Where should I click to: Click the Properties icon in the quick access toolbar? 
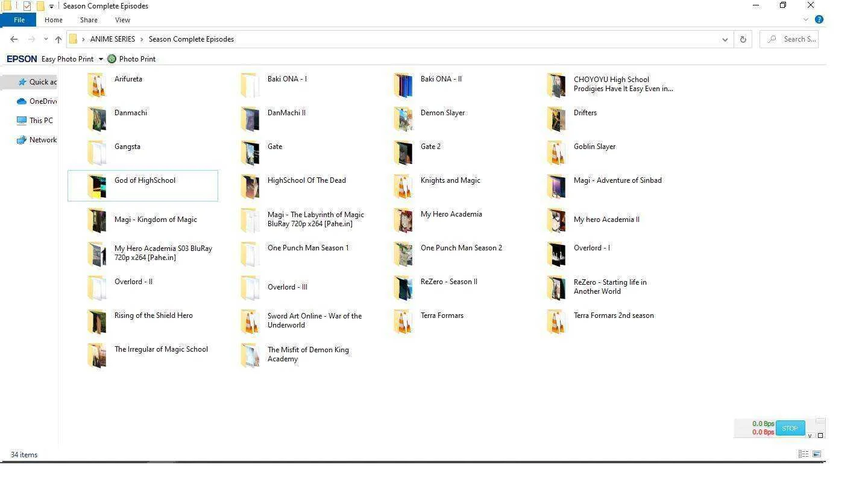(x=27, y=6)
